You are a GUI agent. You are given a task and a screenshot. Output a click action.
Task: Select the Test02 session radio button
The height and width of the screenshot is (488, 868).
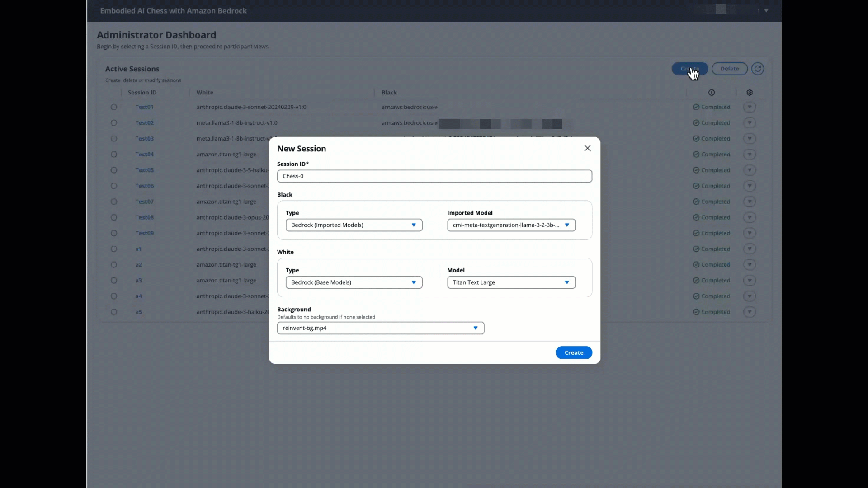click(114, 123)
